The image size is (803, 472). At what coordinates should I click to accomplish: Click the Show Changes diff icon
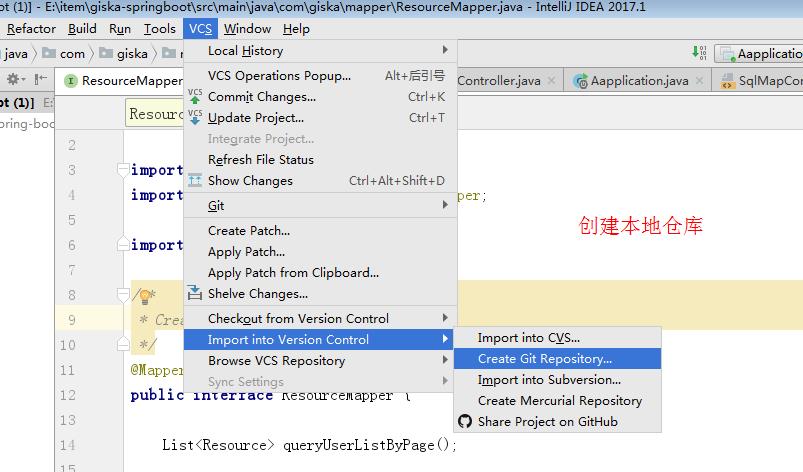195,180
